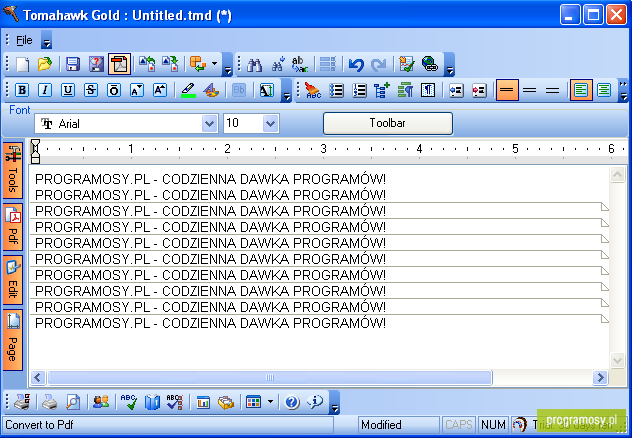The image size is (632, 438).
Task: Click the globe hyperlink icon
Action: pyautogui.click(x=430, y=64)
